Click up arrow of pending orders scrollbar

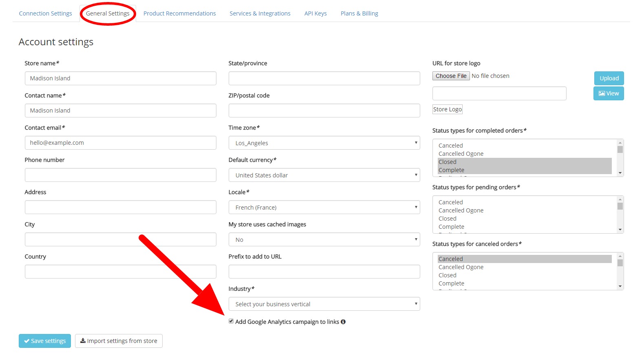pyautogui.click(x=620, y=199)
